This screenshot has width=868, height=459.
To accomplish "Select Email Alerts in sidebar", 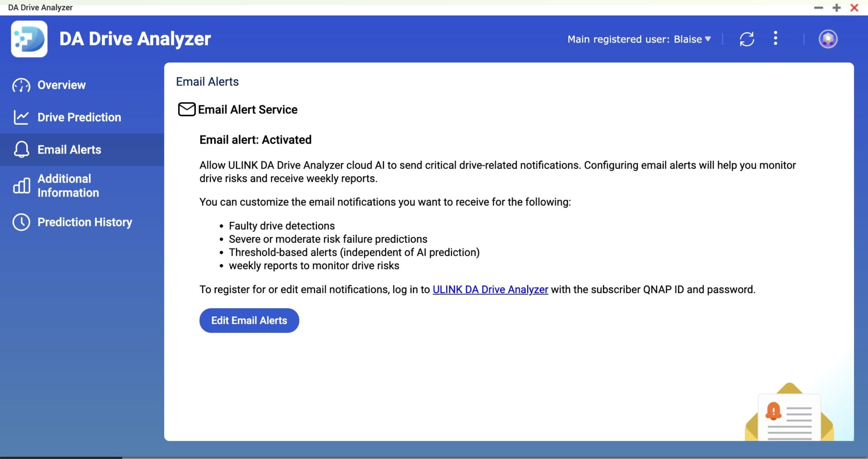I will coord(82,150).
